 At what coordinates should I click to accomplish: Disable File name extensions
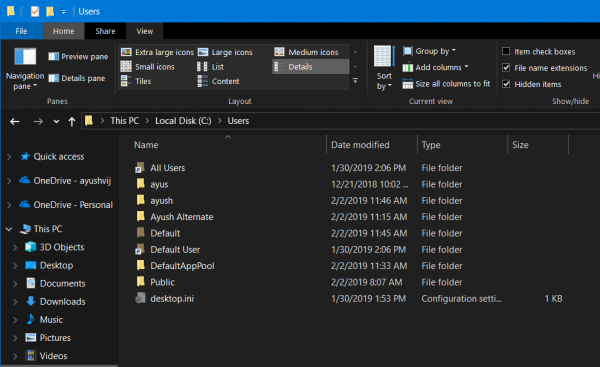(x=506, y=68)
